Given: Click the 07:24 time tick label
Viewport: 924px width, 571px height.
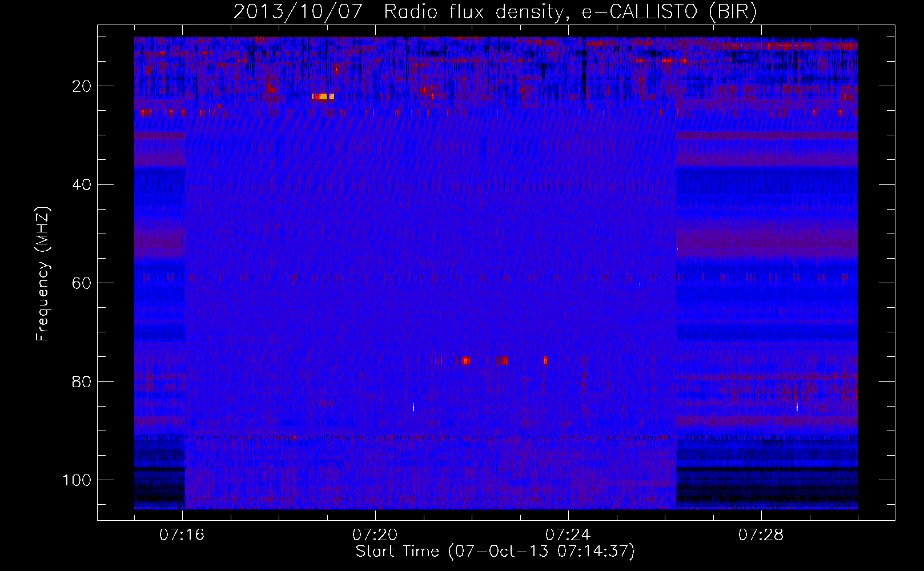Looking at the screenshot, I should 568,535.
